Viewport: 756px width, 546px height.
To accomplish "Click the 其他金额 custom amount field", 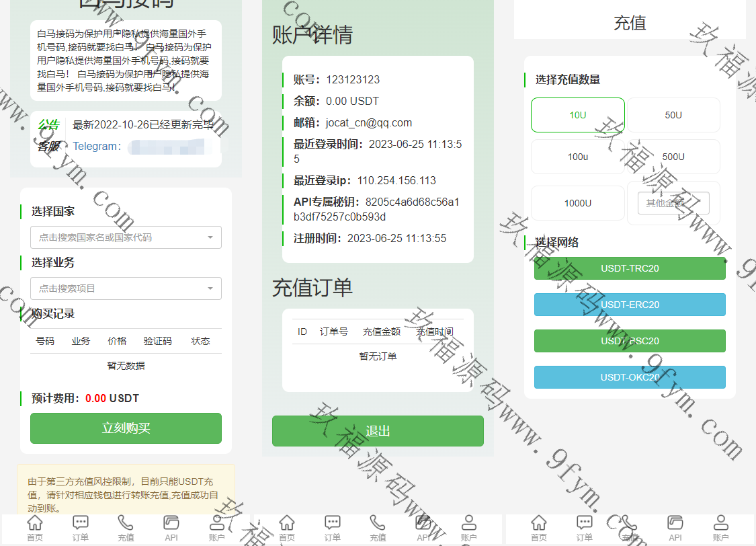I will pyautogui.click(x=673, y=203).
